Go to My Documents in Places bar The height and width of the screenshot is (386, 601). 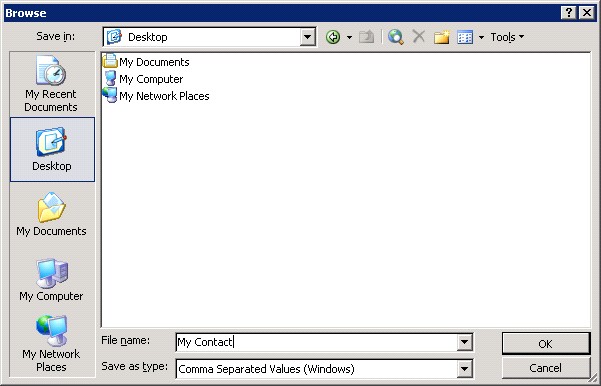(x=51, y=214)
